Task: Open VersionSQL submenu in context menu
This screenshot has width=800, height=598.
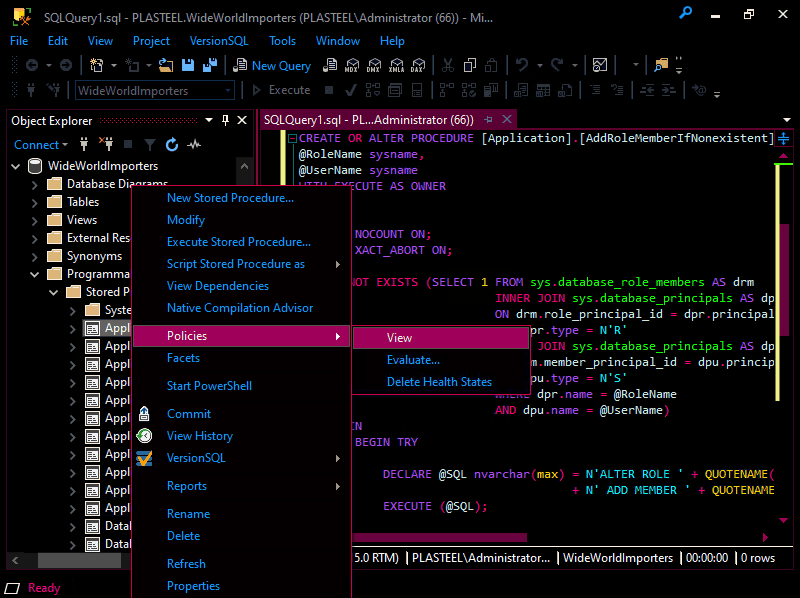Action: click(x=241, y=458)
